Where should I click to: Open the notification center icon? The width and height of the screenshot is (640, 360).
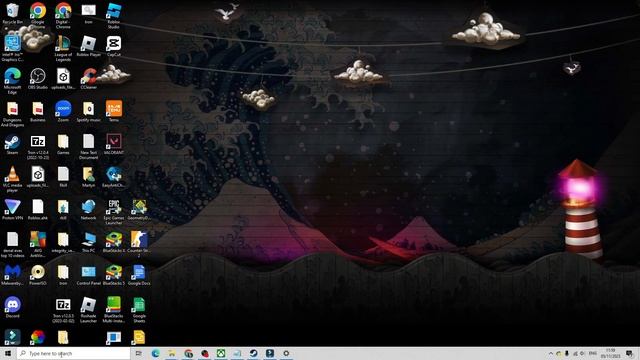point(630,353)
